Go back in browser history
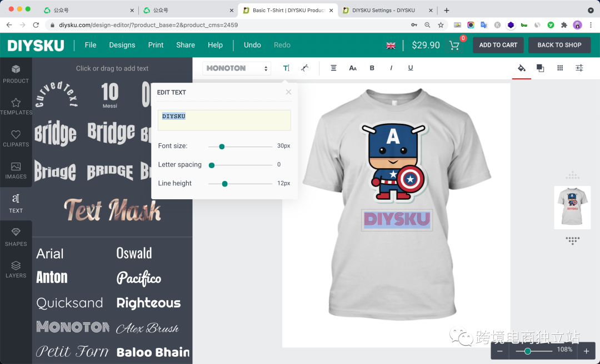The height and width of the screenshot is (364, 600). click(9, 25)
